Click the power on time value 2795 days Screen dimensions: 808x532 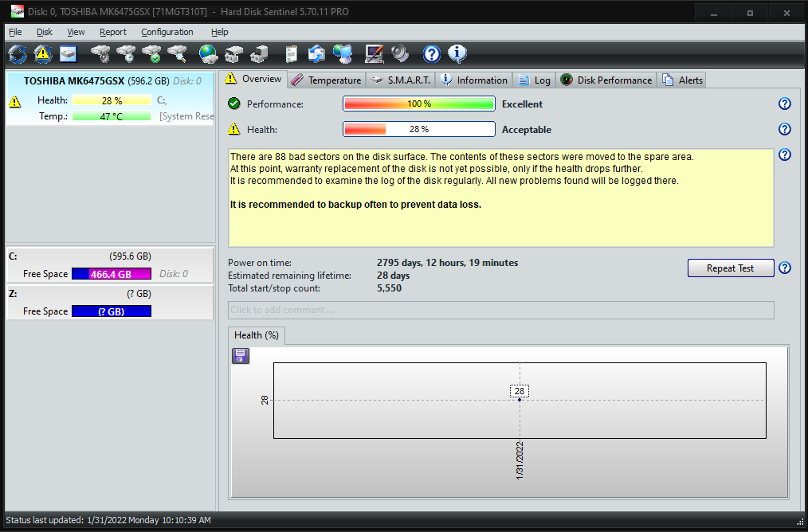pos(447,263)
